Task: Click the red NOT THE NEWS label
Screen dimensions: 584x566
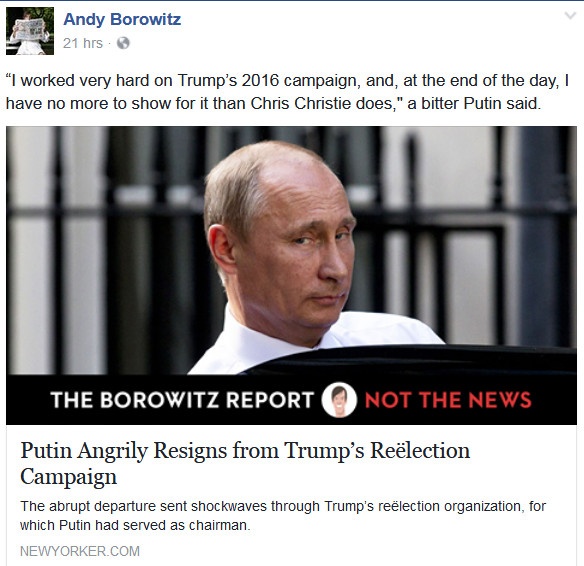Action: click(448, 400)
